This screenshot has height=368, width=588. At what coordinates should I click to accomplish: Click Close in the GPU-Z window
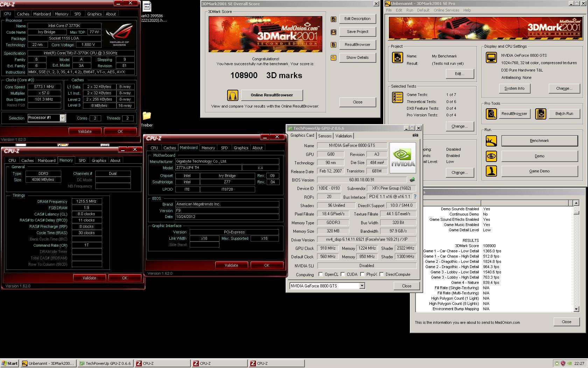click(x=407, y=286)
